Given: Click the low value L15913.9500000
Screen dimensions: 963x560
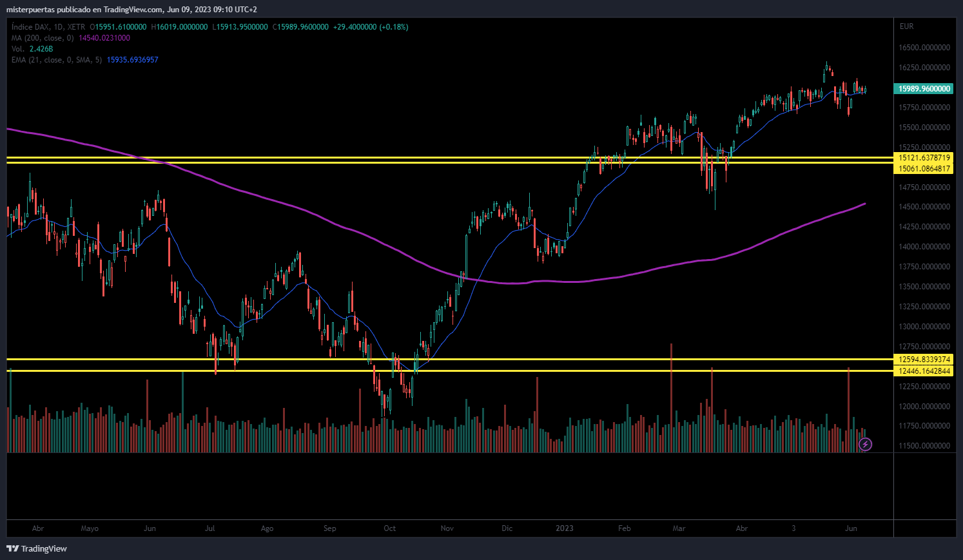Looking at the screenshot, I should [240, 27].
